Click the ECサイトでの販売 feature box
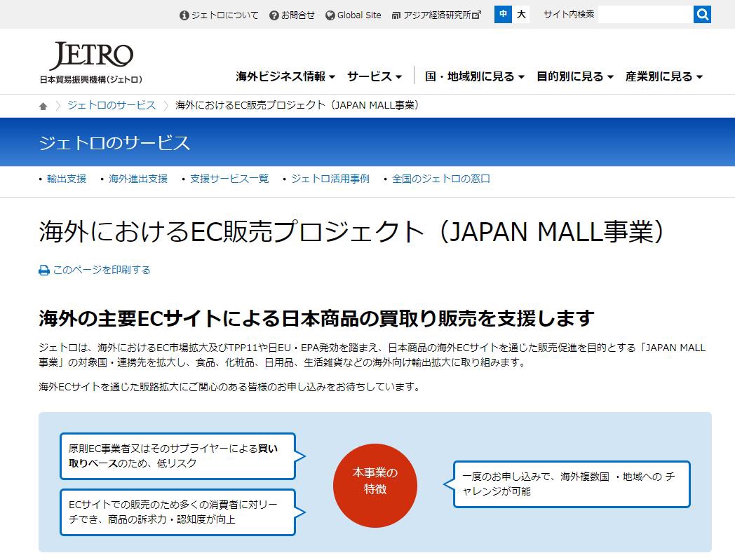The width and height of the screenshot is (735, 560). [x=178, y=512]
